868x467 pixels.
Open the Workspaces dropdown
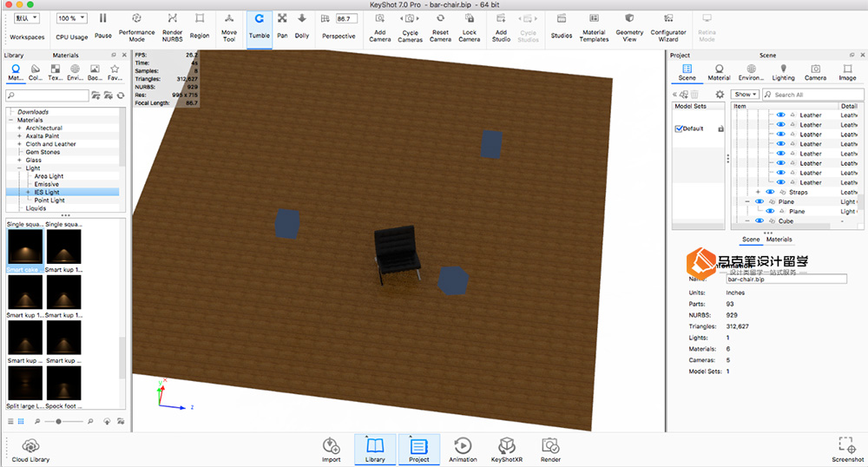coord(27,18)
